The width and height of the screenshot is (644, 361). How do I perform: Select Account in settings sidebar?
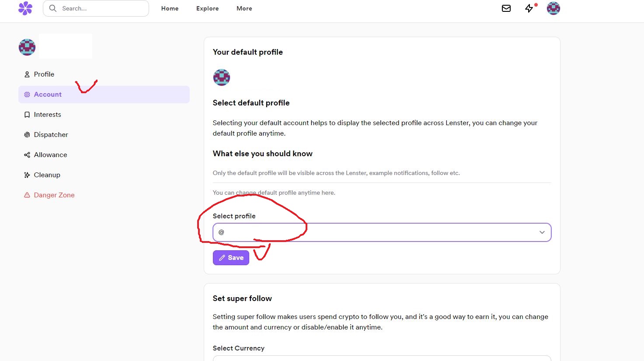104,95
